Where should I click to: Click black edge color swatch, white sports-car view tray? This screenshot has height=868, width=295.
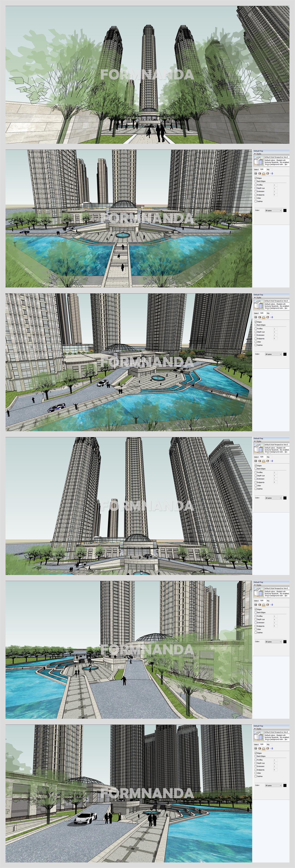pyautogui.click(x=285, y=786)
